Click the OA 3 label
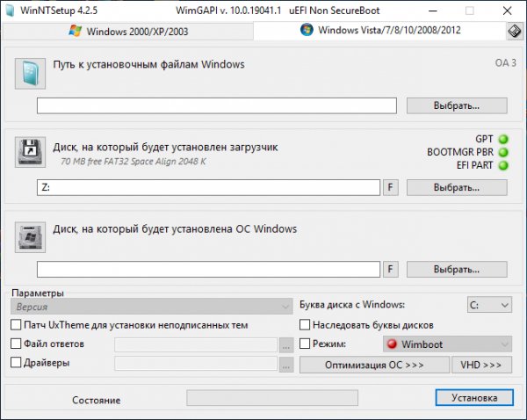 tap(505, 63)
